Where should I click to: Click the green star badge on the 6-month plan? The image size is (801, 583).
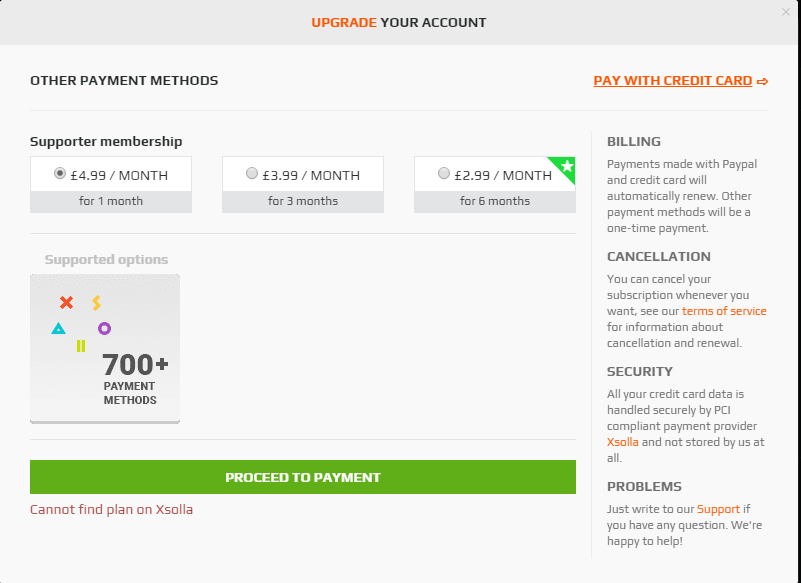(565, 167)
